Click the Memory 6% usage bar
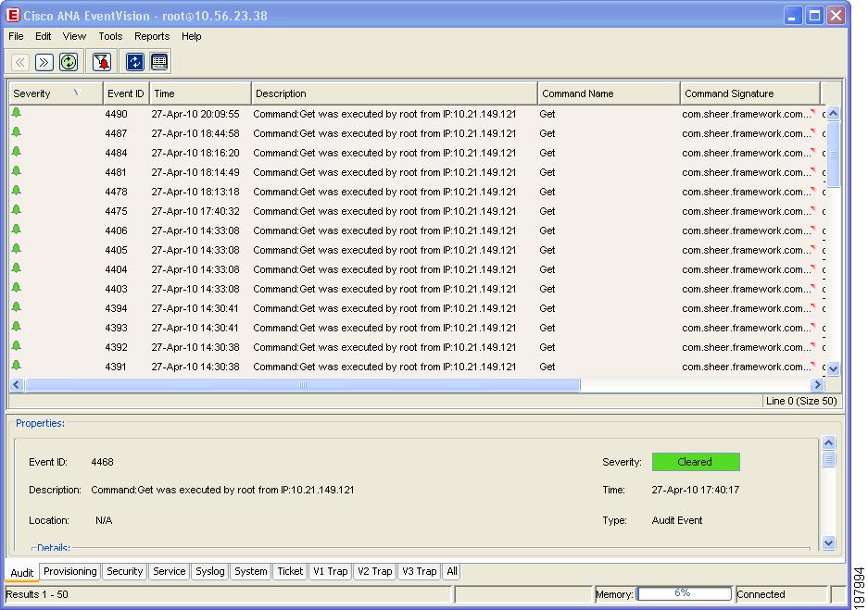This screenshot has height=610, width=868. [x=685, y=593]
